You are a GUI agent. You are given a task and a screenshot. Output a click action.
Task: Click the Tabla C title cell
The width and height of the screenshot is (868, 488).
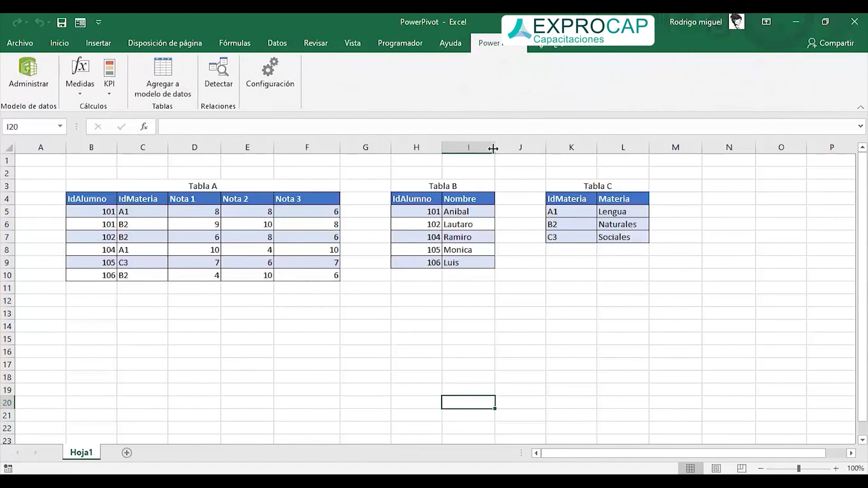[597, 186]
